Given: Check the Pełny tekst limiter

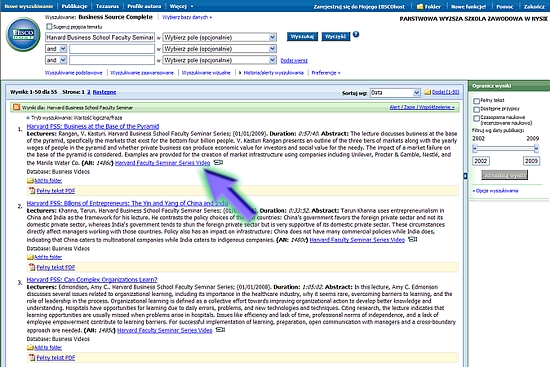Looking at the screenshot, I should [476, 101].
